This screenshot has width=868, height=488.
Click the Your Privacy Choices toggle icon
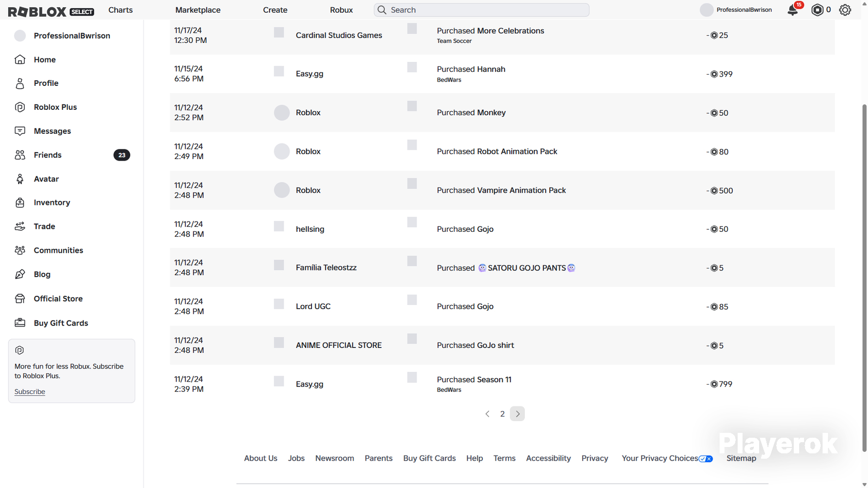[706, 459]
